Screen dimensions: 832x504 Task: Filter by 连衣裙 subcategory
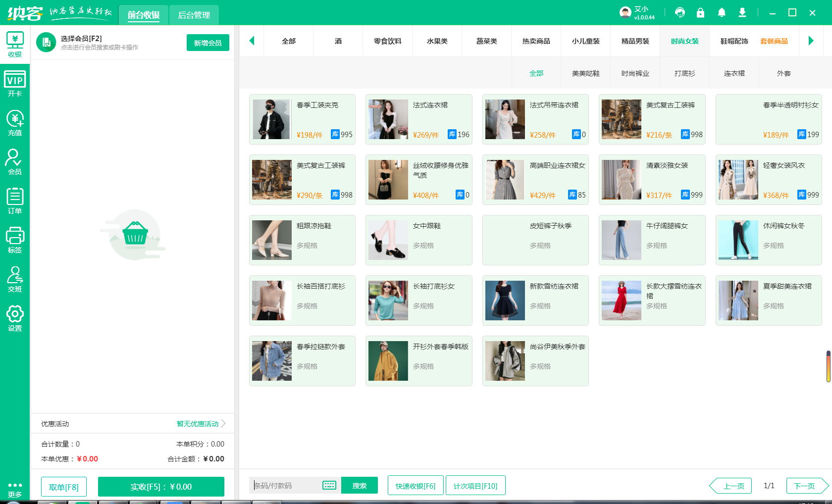(x=734, y=73)
